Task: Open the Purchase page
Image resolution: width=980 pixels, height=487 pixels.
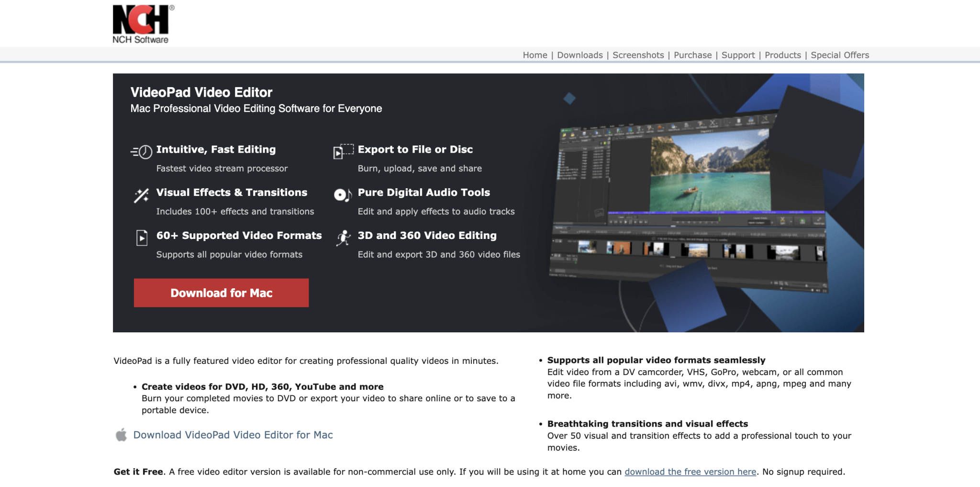Action: 691,55
